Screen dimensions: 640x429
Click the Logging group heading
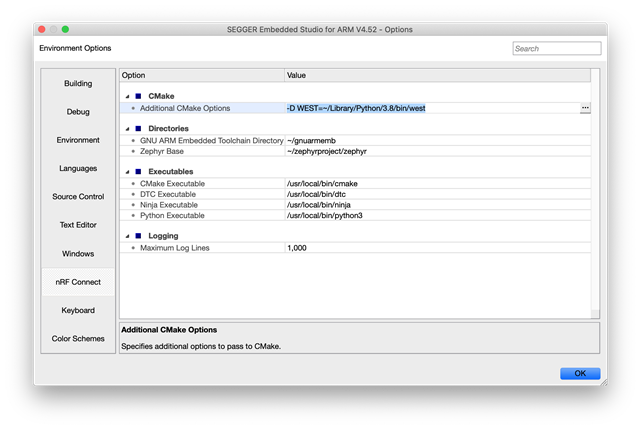(x=163, y=236)
